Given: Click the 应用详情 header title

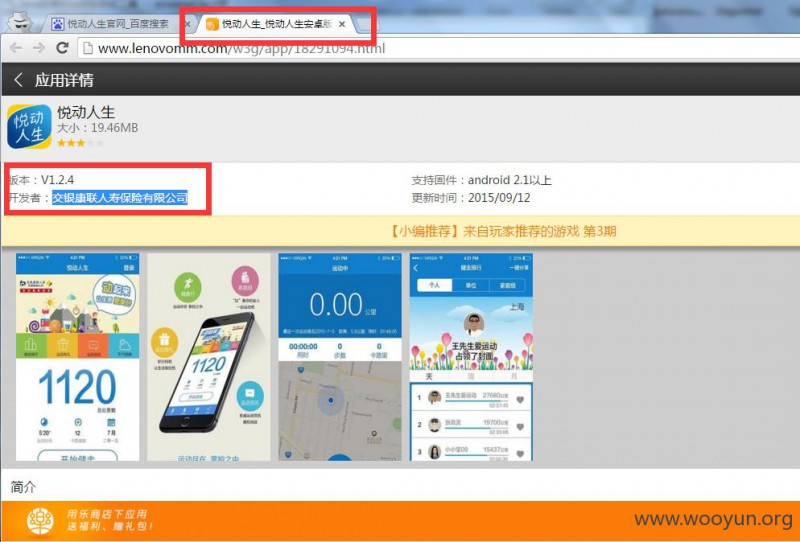Looking at the screenshot, I should pos(64,80).
